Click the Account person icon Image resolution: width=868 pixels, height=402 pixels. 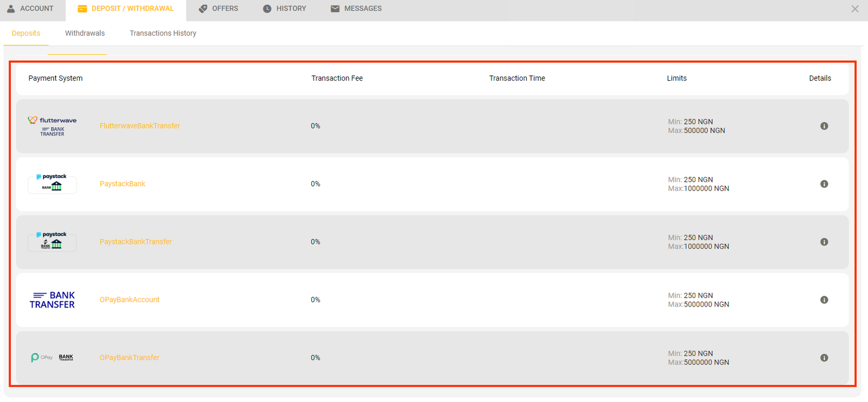(10, 8)
